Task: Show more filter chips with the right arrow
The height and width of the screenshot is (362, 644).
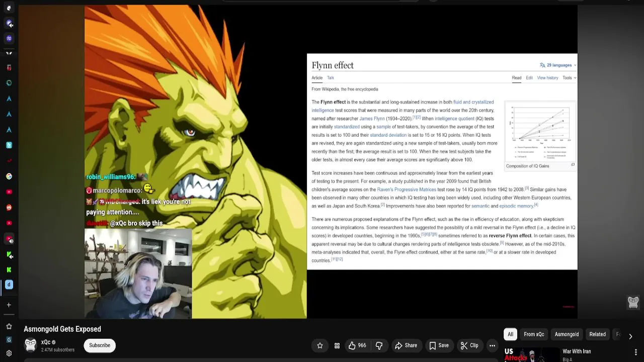Action: point(630,336)
